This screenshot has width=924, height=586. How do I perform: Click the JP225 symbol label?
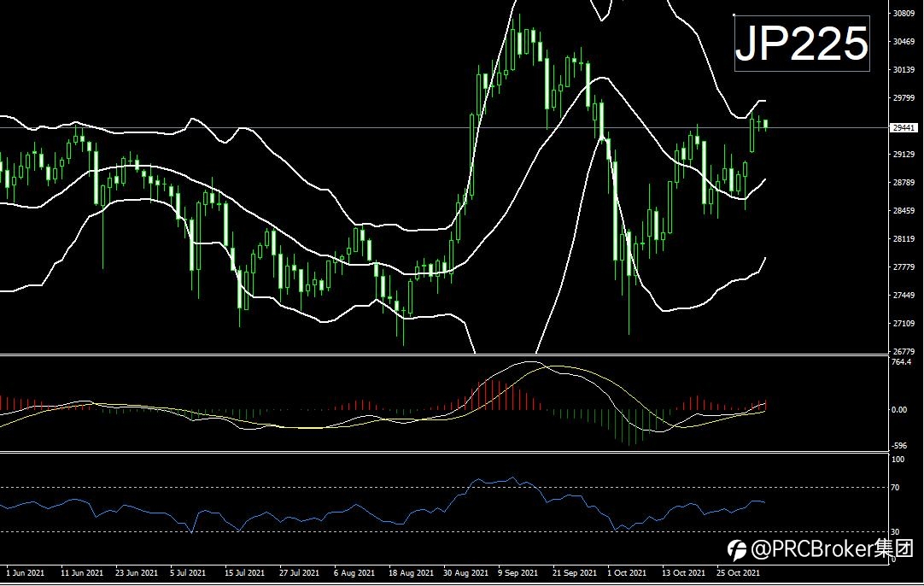point(801,43)
